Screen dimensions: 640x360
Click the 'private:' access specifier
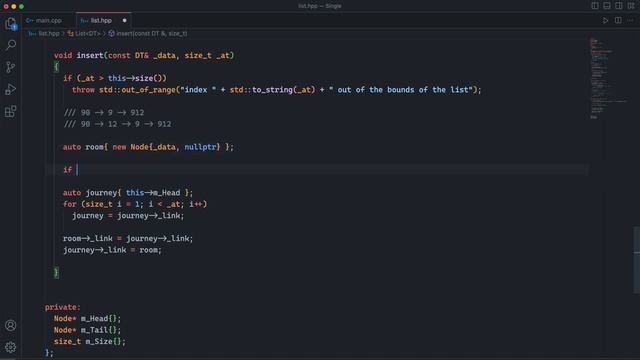[63, 307]
